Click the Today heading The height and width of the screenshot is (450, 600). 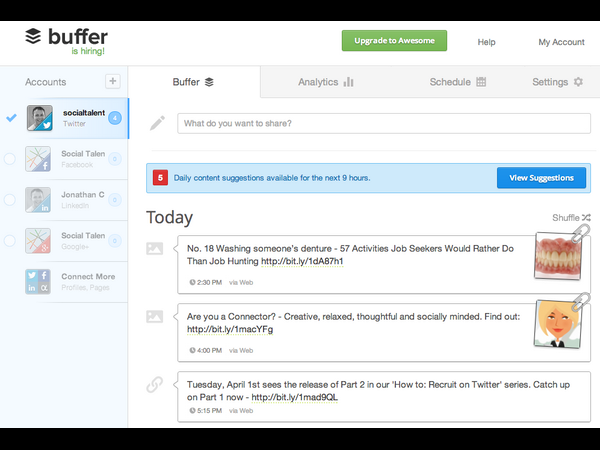(170, 217)
